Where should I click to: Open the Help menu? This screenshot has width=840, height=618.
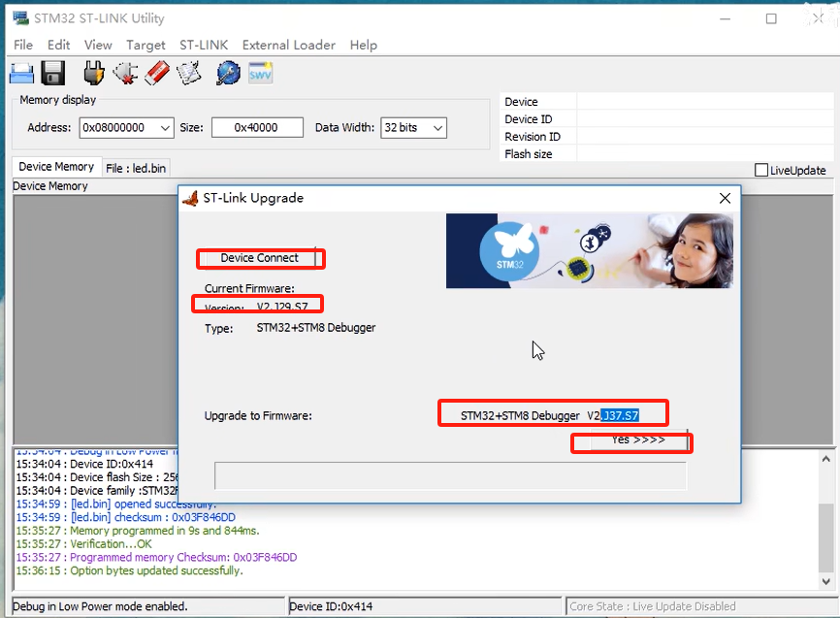(x=363, y=45)
